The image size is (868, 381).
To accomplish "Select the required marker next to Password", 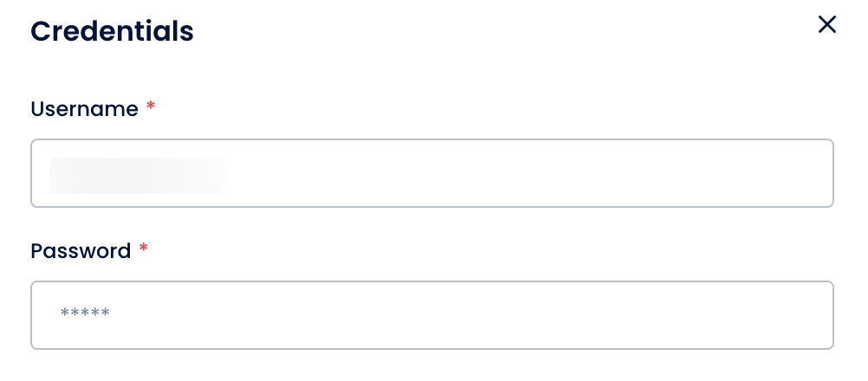I will (144, 249).
